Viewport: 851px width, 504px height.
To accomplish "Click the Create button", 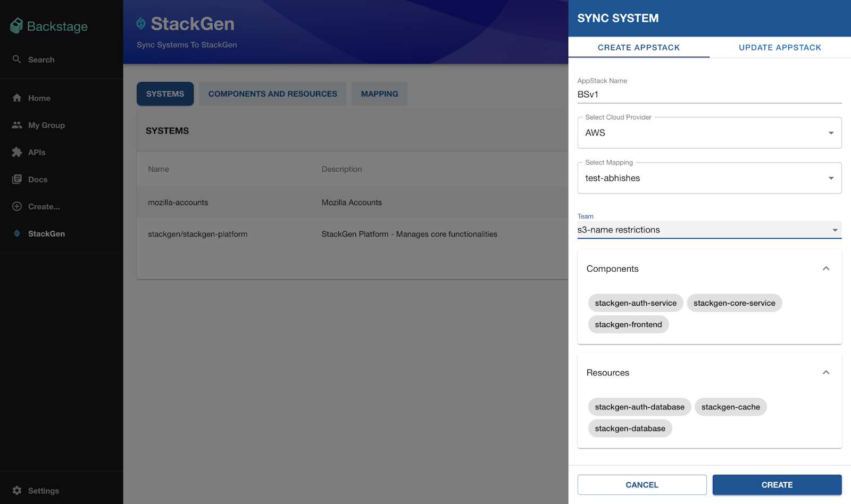I will pyautogui.click(x=777, y=485).
